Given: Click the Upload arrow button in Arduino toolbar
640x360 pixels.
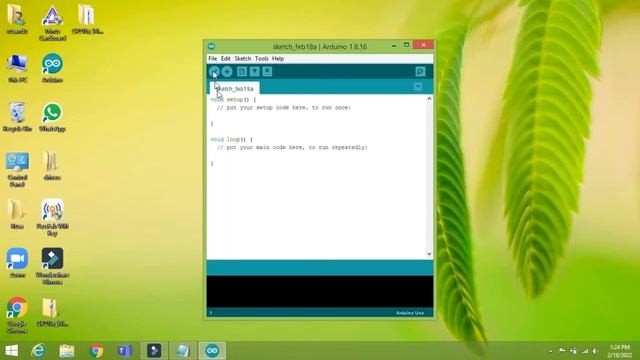Looking at the screenshot, I should coord(227,72).
